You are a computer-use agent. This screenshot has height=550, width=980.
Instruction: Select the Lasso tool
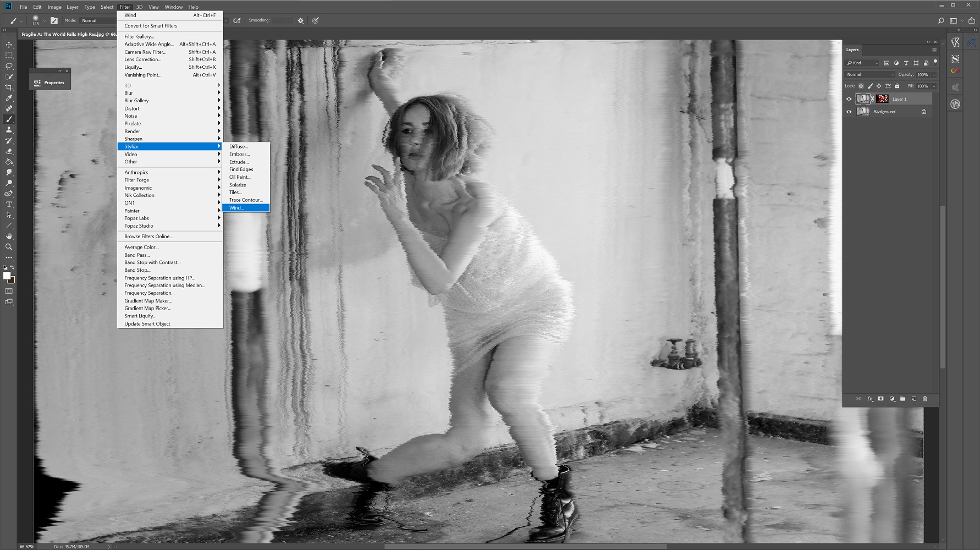coord(9,66)
